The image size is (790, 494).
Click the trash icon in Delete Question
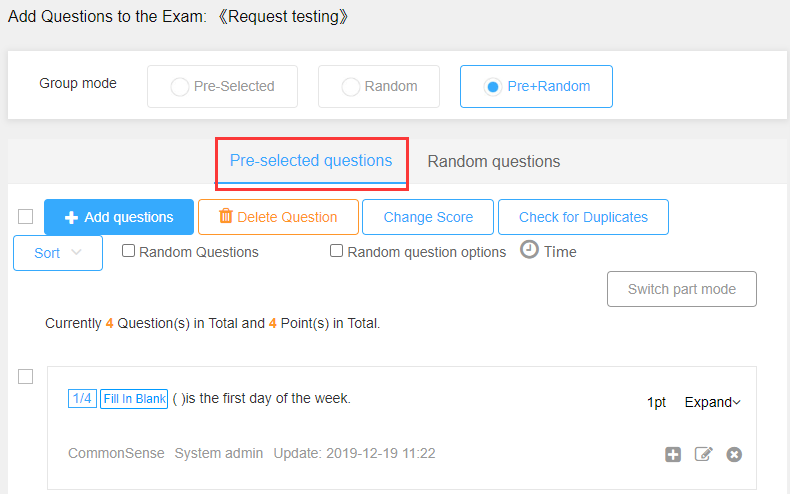tap(225, 216)
